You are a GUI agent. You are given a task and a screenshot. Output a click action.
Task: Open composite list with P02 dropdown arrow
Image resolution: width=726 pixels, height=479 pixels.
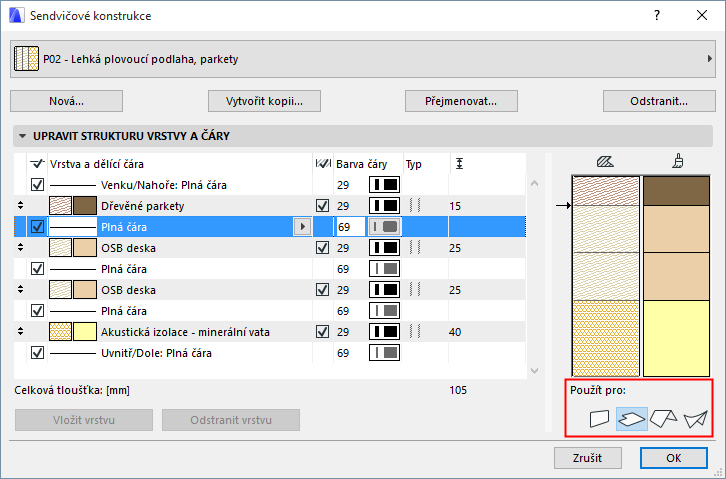709,59
